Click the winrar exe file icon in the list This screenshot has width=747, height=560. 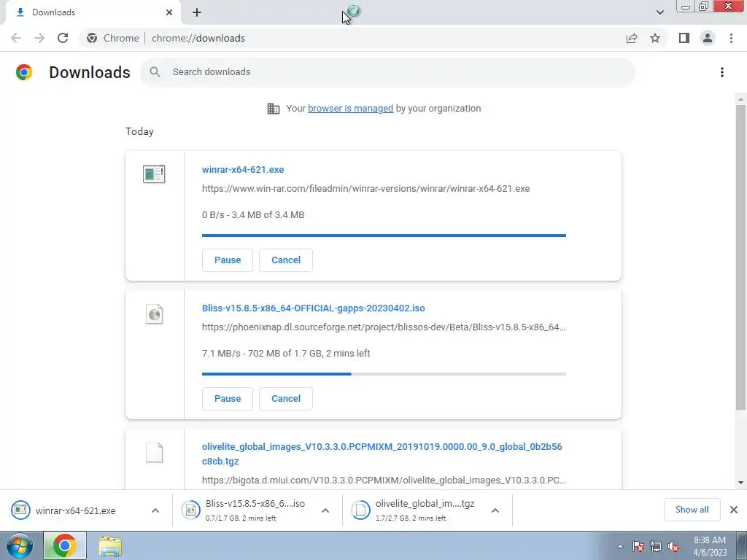coord(154,174)
